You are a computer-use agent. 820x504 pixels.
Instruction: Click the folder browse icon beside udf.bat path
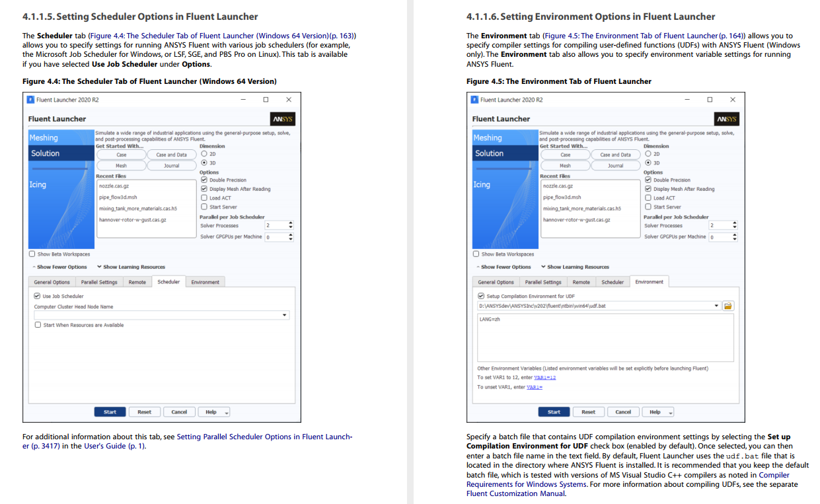[x=728, y=306]
